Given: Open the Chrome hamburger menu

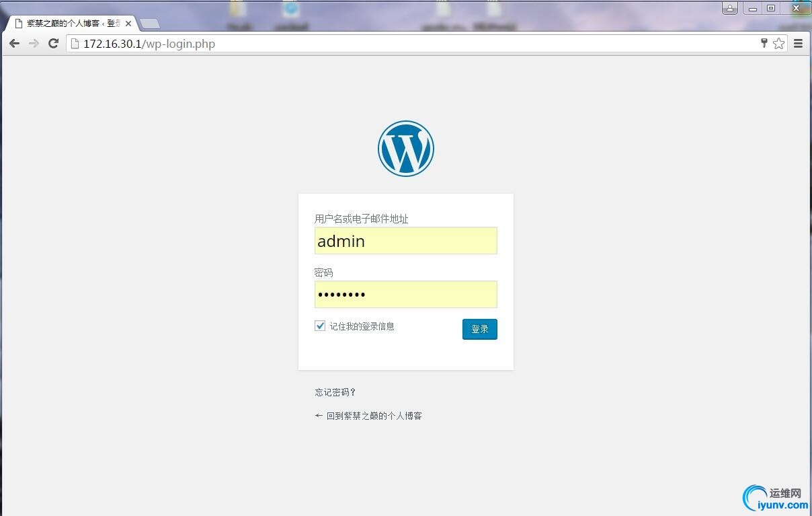Looking at the screenshot, I should point(799,44).
